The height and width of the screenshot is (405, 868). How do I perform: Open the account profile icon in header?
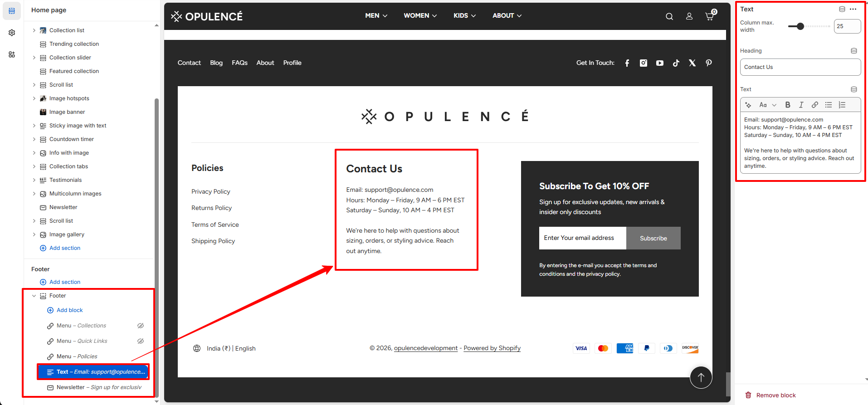[689, 16]
